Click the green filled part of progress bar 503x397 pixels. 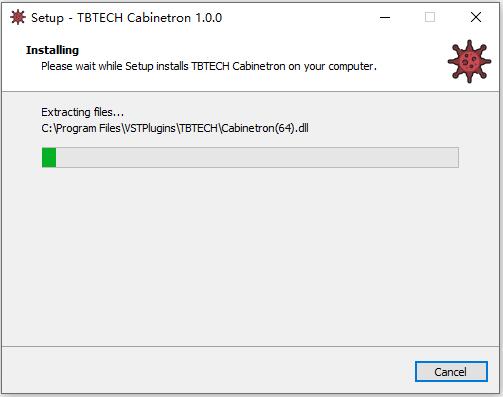tap(49, 157)
